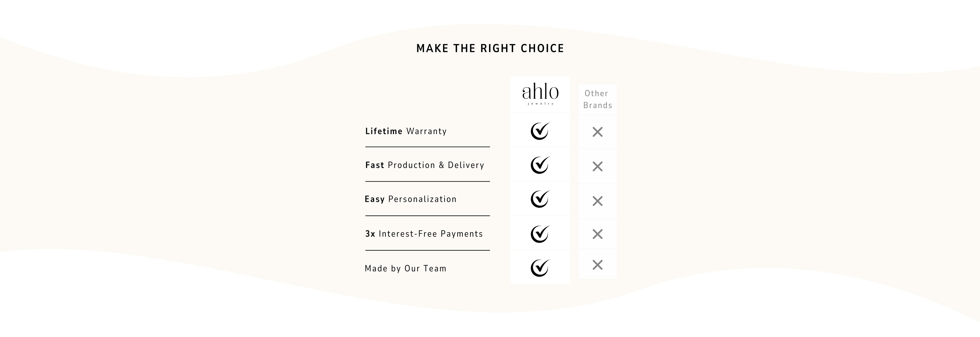980x337 pixels.
Task: Click the checkmark for Lifetime Warranty
Action: pyautogui.click(x=540, y=131)
